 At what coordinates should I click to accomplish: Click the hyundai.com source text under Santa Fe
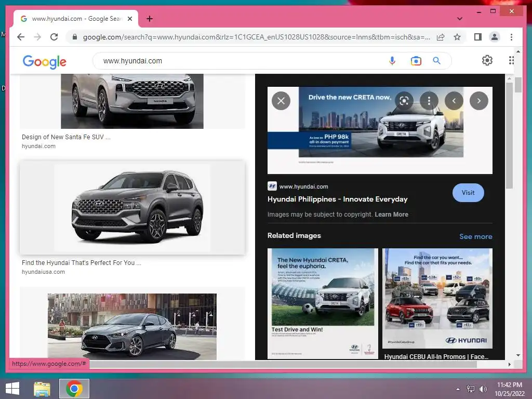[38, 146]
